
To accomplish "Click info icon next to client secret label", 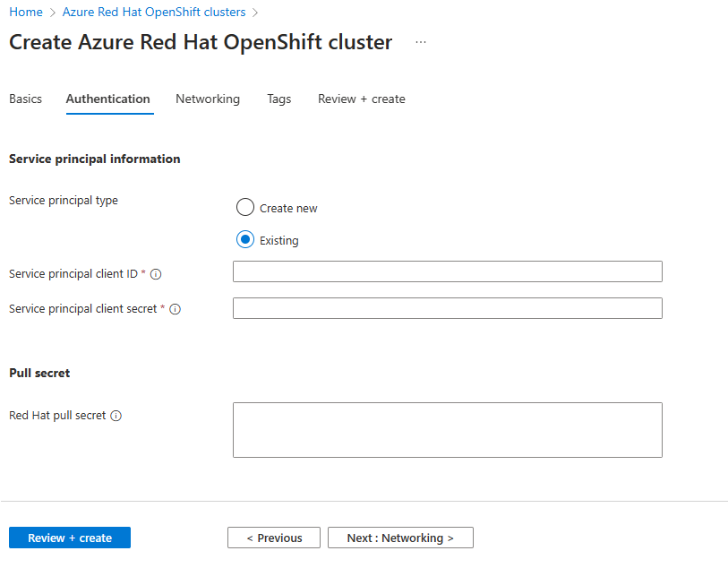I will click(x=176, y=309).
